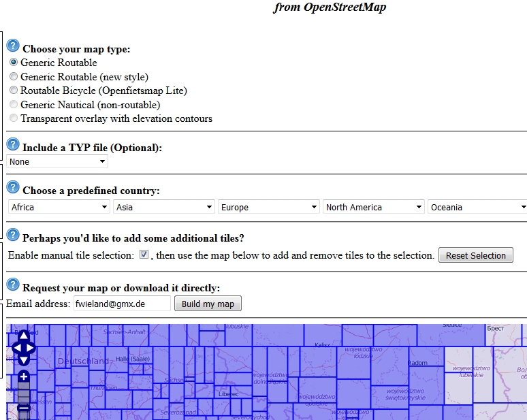Click into the Email address field

122,304
